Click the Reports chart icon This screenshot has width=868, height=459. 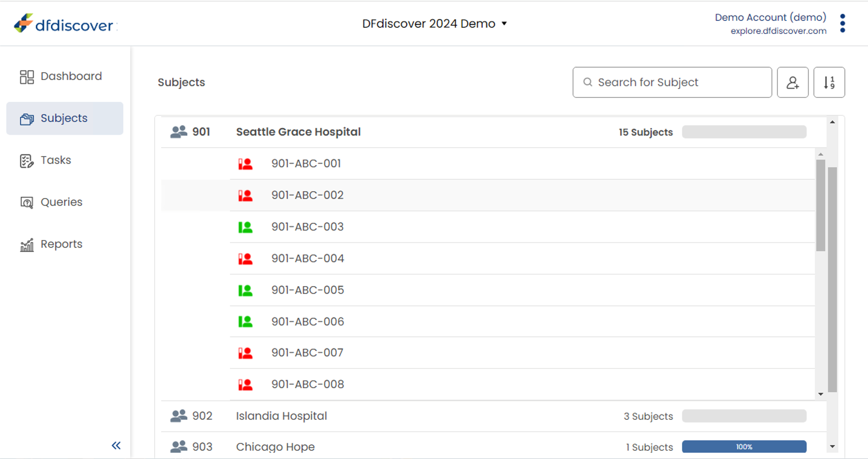click(x=27, y=245)
